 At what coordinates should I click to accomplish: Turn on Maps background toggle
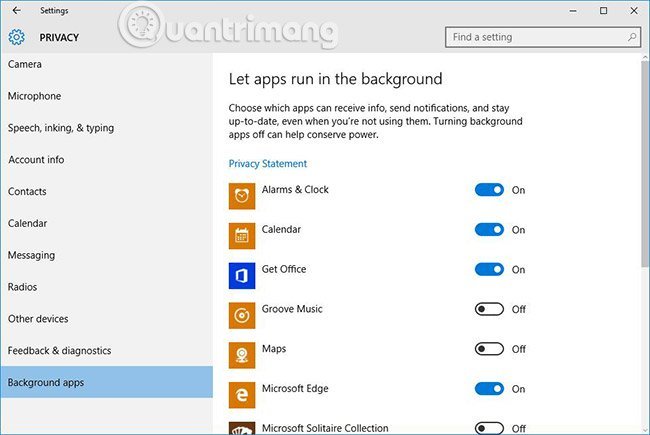tap(489, 349)
